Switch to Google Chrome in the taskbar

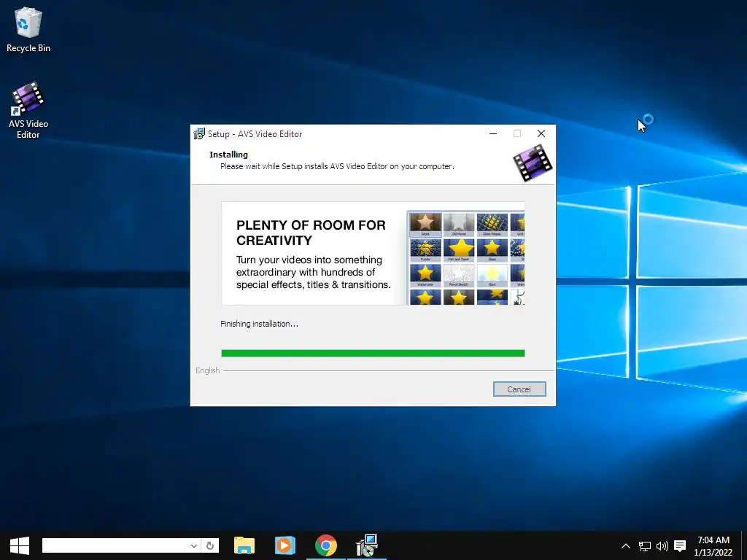click(326, 545)
